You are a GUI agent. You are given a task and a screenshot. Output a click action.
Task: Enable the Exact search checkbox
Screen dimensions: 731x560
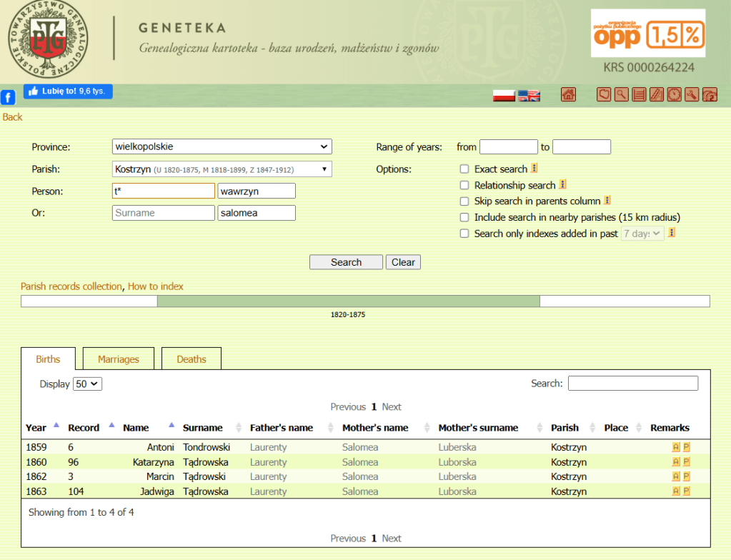click(464, 169)
